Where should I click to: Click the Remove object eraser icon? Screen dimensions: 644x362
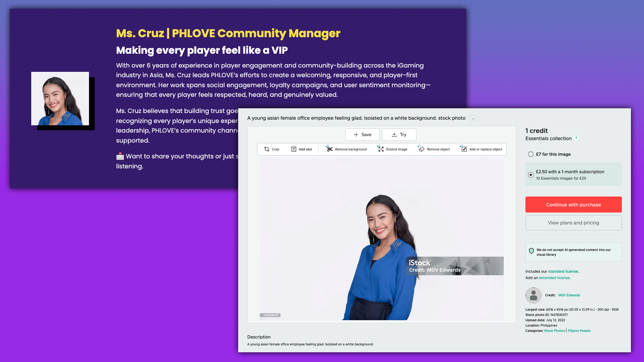click(421, 149)
